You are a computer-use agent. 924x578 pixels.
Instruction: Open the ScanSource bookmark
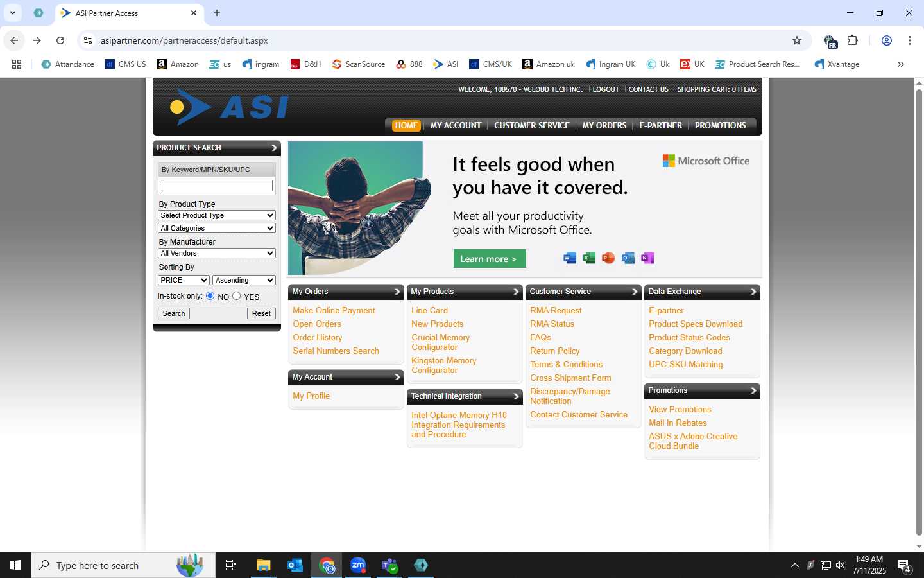pyautogui.click(x=359, y=64)
